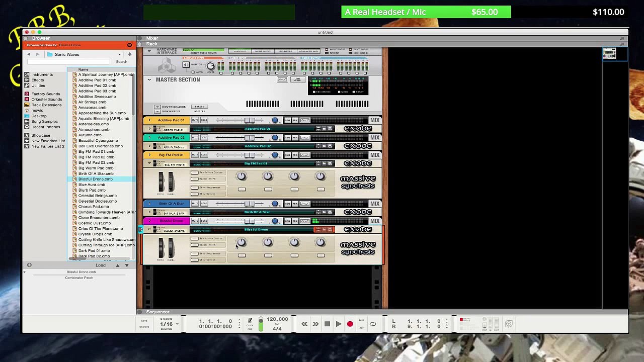
Task: Adjust the Blissful Drone level fader
Action: pyautogui.click(x=250, y=221)
